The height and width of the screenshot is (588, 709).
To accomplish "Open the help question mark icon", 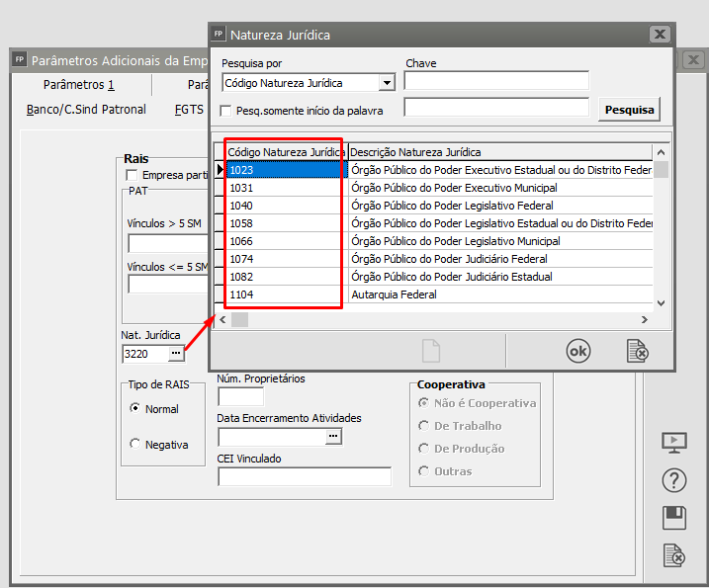I will 673,481.
